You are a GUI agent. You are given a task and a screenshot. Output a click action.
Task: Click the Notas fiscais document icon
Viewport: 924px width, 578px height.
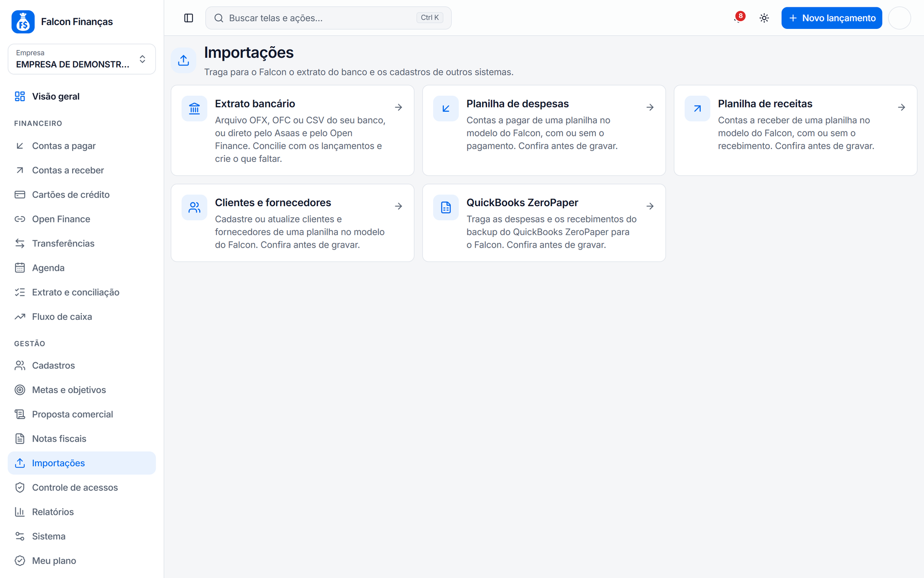pyautogui.click(x=20, y=439)
